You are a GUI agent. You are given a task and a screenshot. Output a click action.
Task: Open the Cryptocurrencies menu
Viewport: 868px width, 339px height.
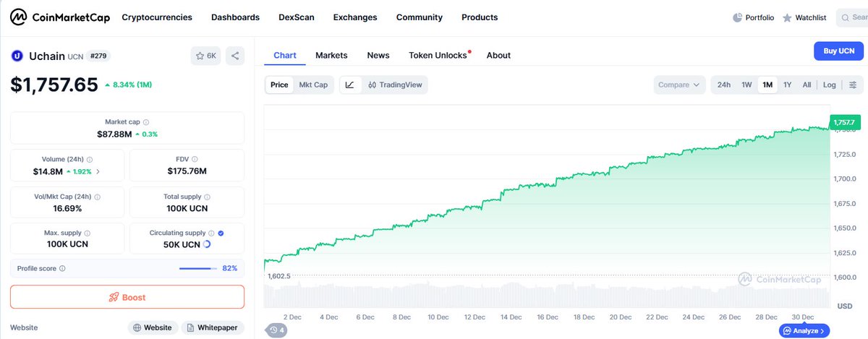tap(157, 17)
